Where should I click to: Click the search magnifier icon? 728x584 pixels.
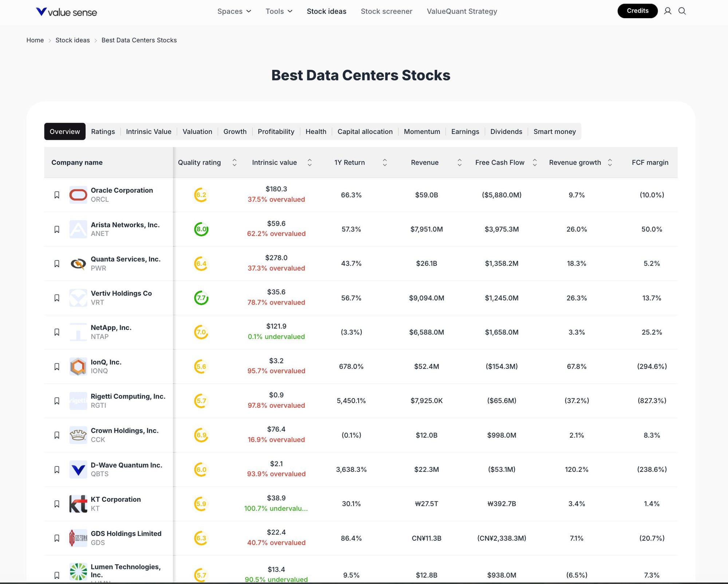[682, 11]
